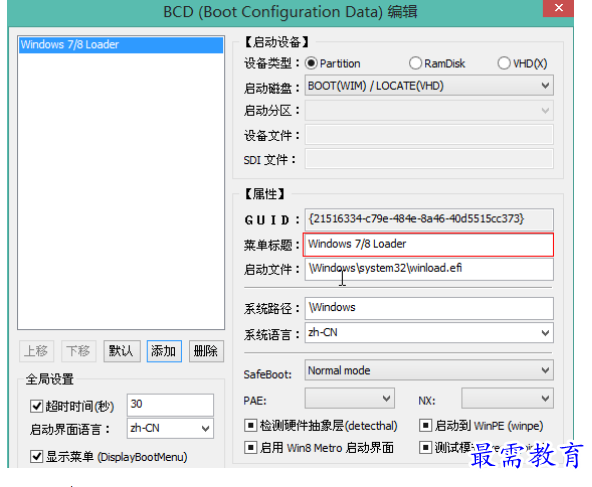Click the 删除 (delete) button
592x487 pixels.
(x=207, y=351)
